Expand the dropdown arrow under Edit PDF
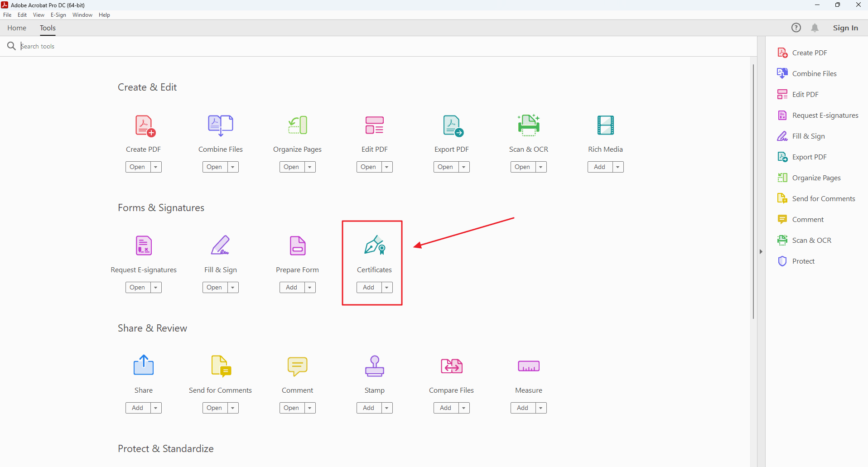The image size is (868, 467). pyautogui.click(x=387, y=167)
